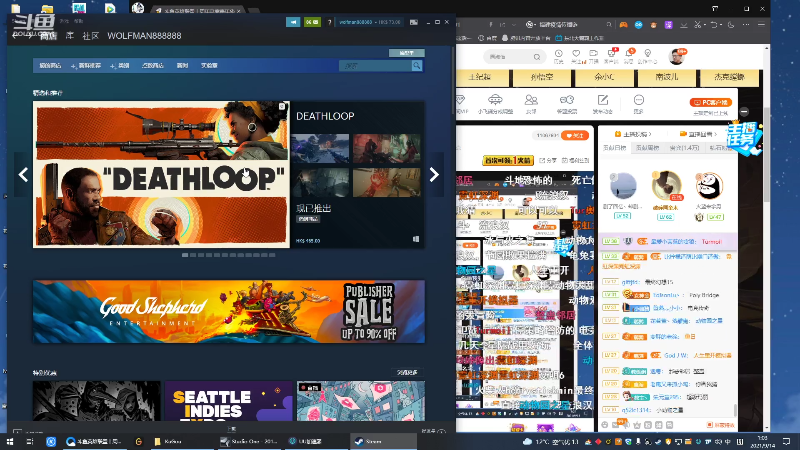
Task: Show the previous featured game in Steam carousel
Action: tap(23, 175)
